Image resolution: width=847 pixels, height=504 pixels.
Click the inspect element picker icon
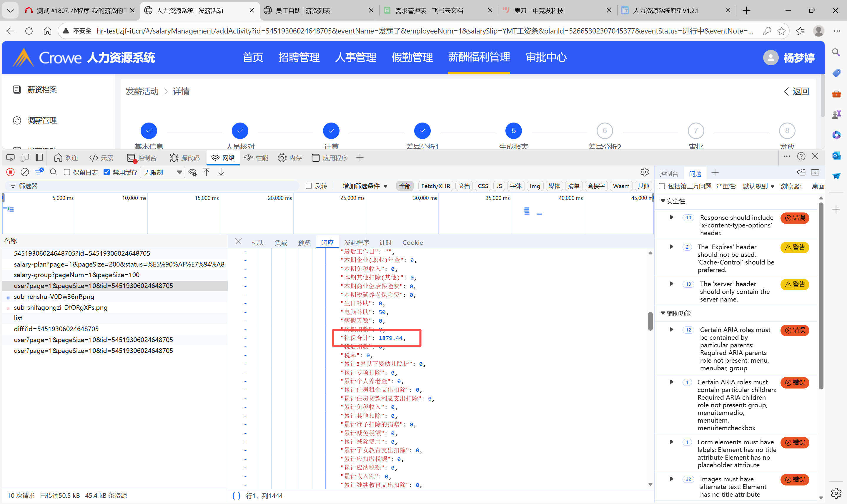point(11,158)
